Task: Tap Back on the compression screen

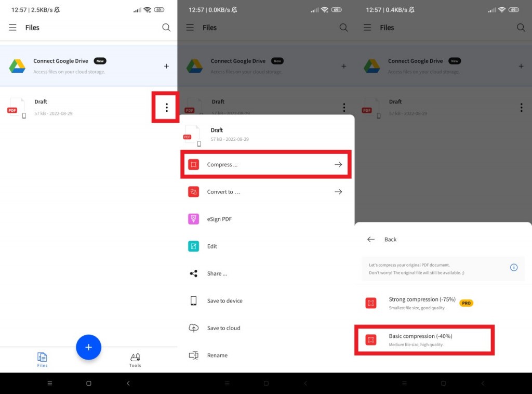Action: [x=371, y=239]
